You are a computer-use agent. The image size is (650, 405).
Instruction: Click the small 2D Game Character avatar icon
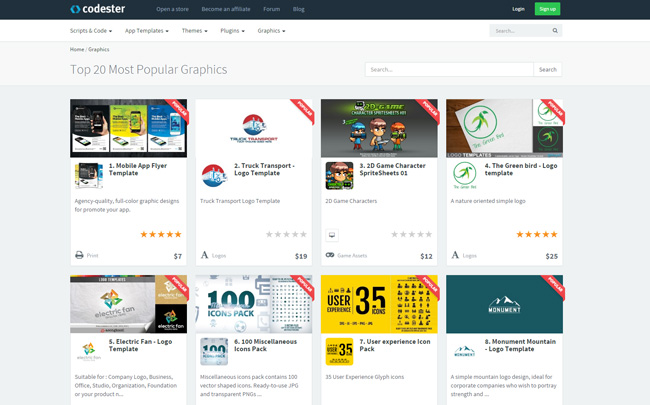pyautogui.click(x=340, y=176)
